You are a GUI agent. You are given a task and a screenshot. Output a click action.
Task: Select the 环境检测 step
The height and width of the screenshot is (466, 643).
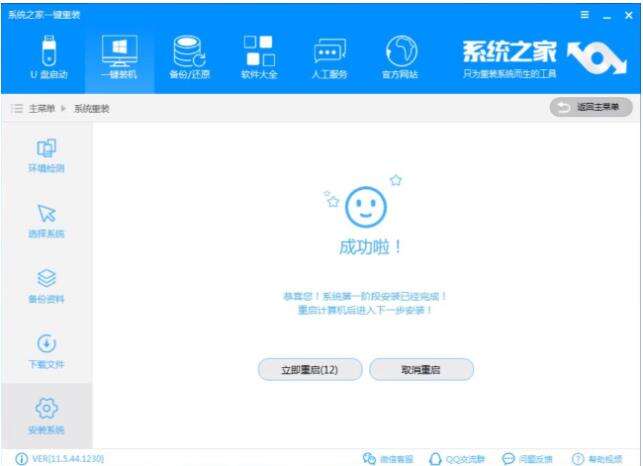(46, 156)
